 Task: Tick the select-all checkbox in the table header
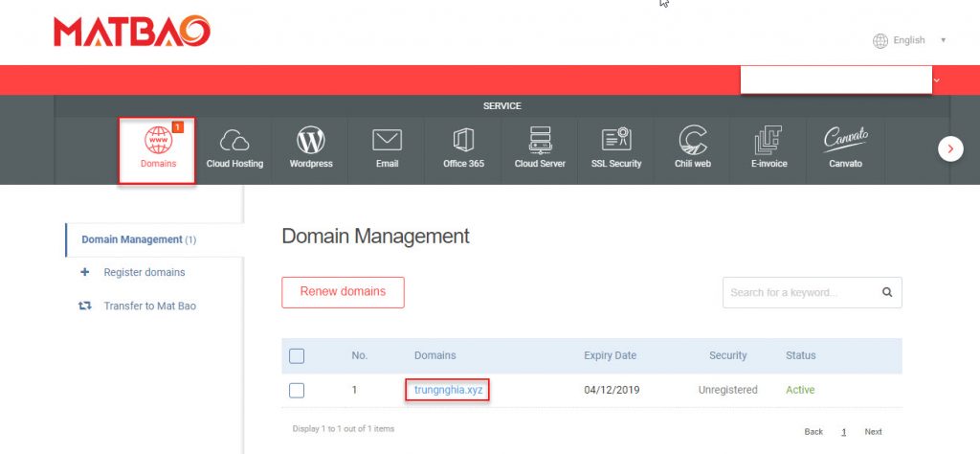click(x=297, y=355)
